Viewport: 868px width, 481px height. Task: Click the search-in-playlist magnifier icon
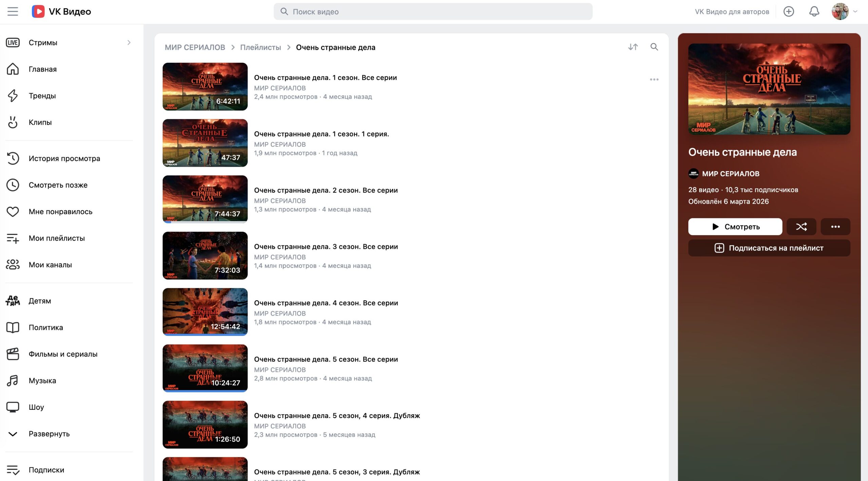[654, 47]
